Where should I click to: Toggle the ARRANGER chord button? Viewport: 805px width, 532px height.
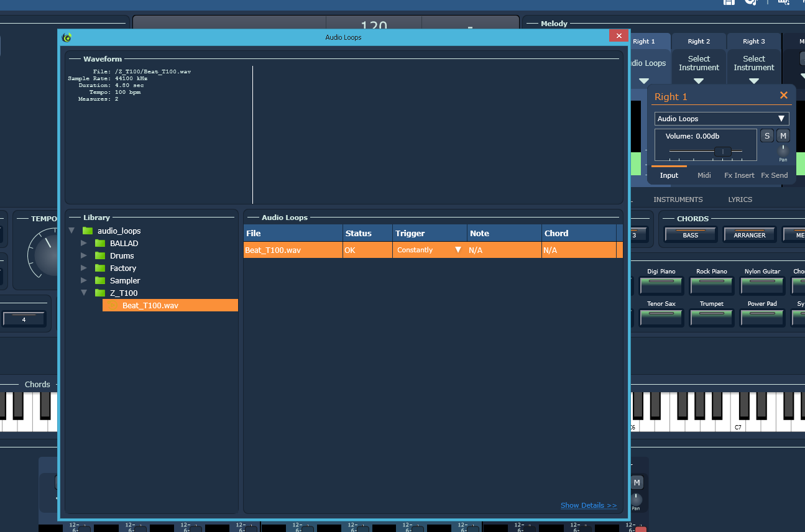coord(750,234)
